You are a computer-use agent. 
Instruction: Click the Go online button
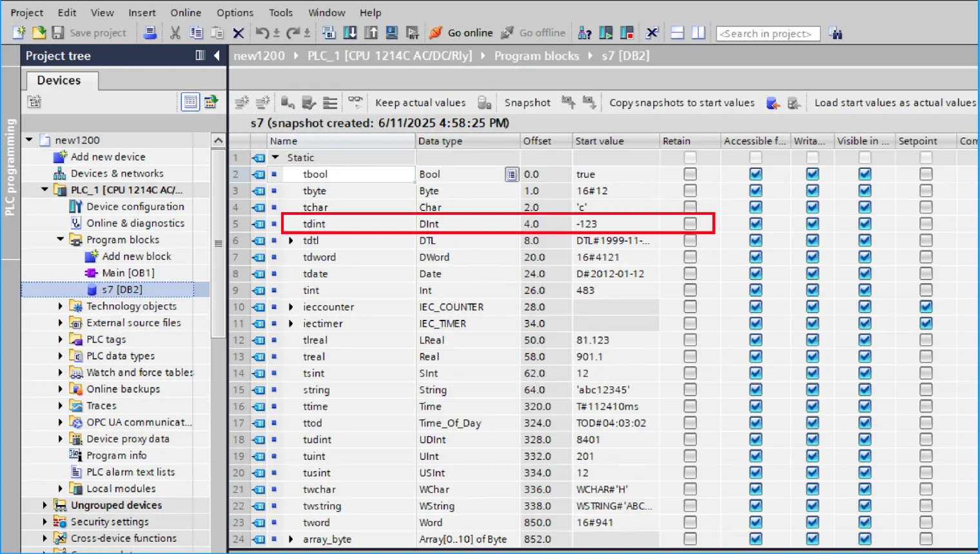click(x=462, y=33)
